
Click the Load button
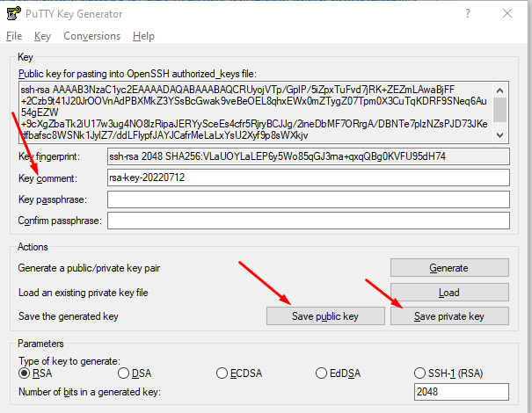pyautogui.click(x=449, y=293)
